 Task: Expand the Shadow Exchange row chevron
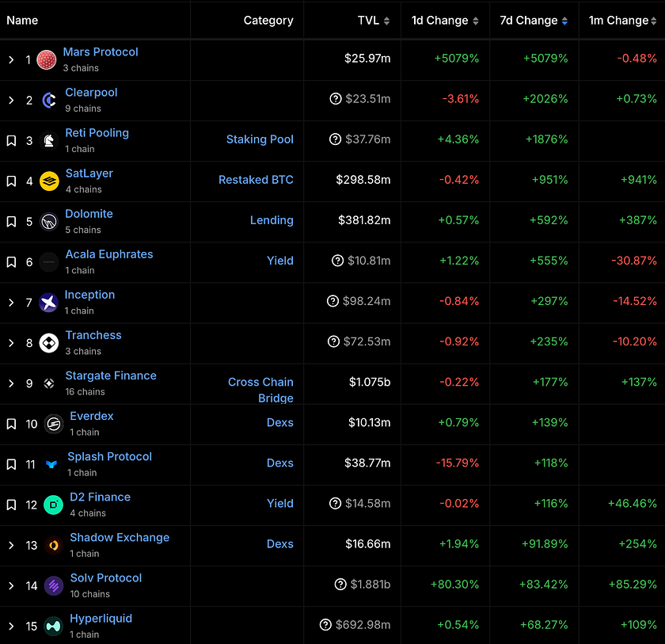tap(11, 545)
